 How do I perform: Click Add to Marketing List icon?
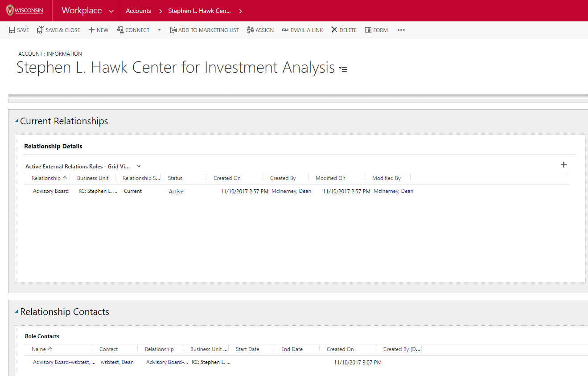click(173, 30)
